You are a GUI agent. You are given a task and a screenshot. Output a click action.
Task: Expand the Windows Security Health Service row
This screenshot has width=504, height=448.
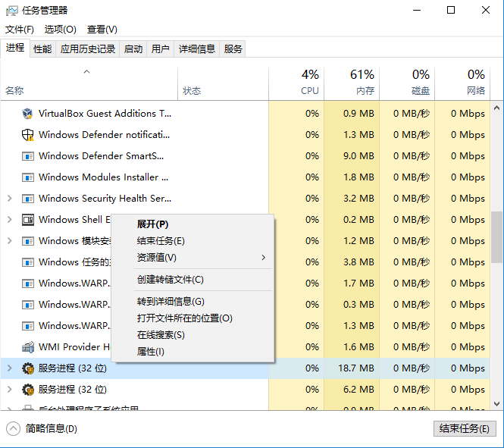coord(10,199)
